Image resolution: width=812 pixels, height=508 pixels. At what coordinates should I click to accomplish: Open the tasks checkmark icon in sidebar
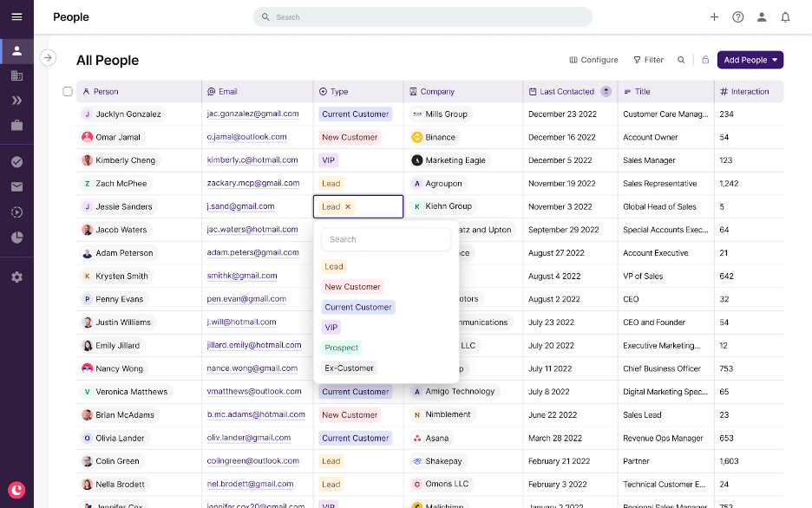(16, 162)
